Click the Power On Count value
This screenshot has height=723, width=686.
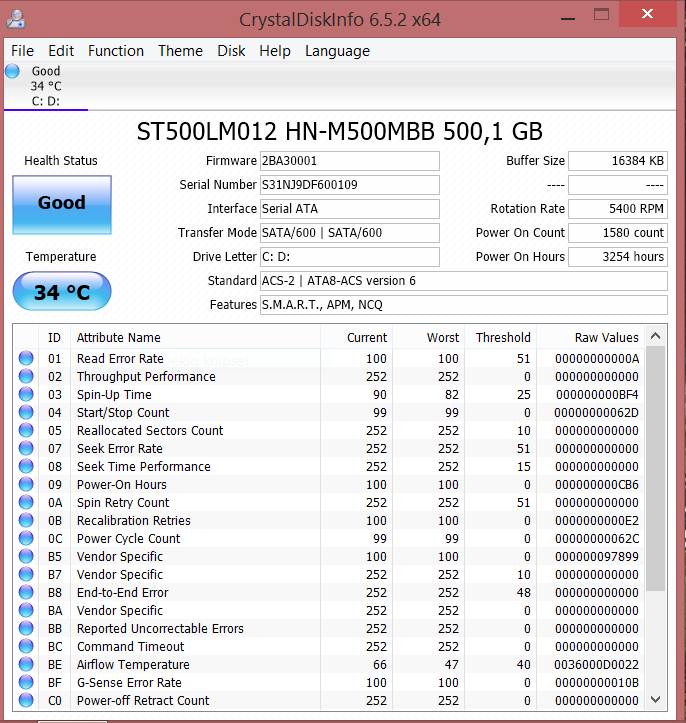[618, 233]
